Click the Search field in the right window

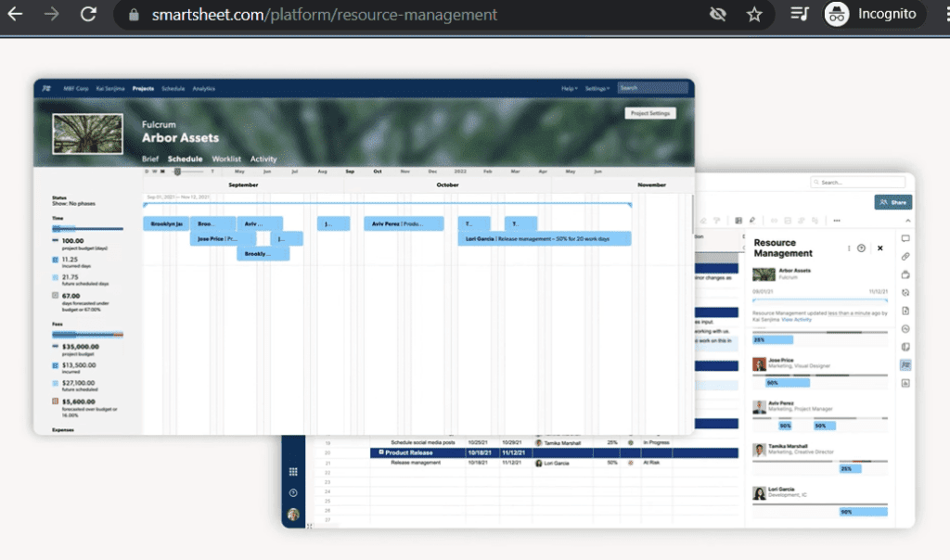tap(858, 182)
